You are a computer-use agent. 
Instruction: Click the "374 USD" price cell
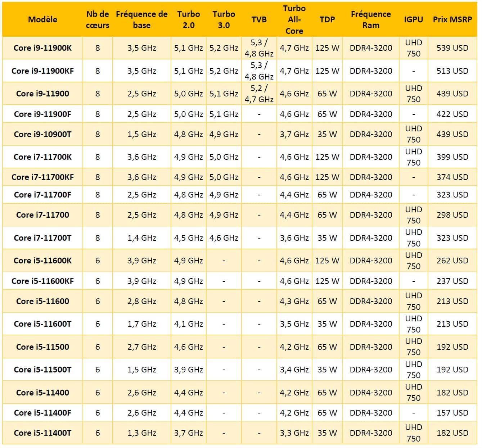(x=452, y=177)
